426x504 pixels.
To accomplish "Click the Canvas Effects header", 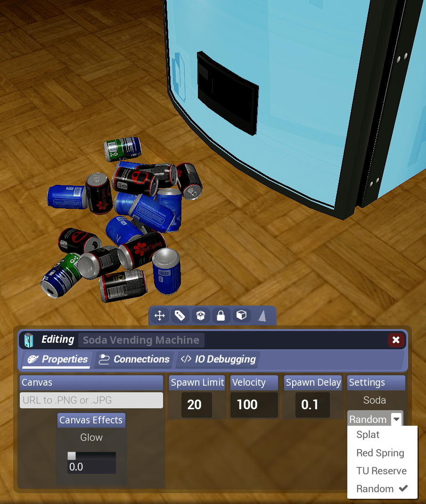I will click(x=91, y=420).
